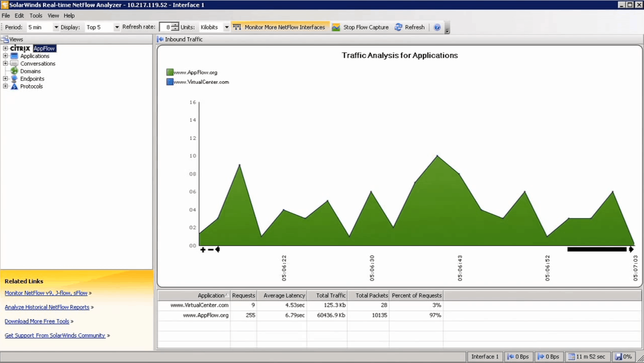The image size is (644, 363).
Task: Click the disk save icon in the status bar
Action: pyautogui.click(x=619, y=356)
